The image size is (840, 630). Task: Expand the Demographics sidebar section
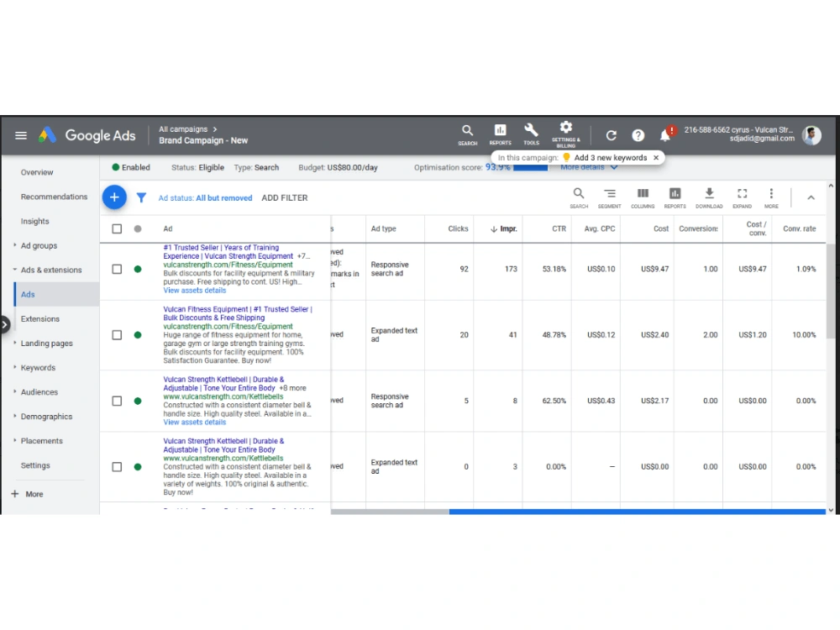click(x=15, y=417)
